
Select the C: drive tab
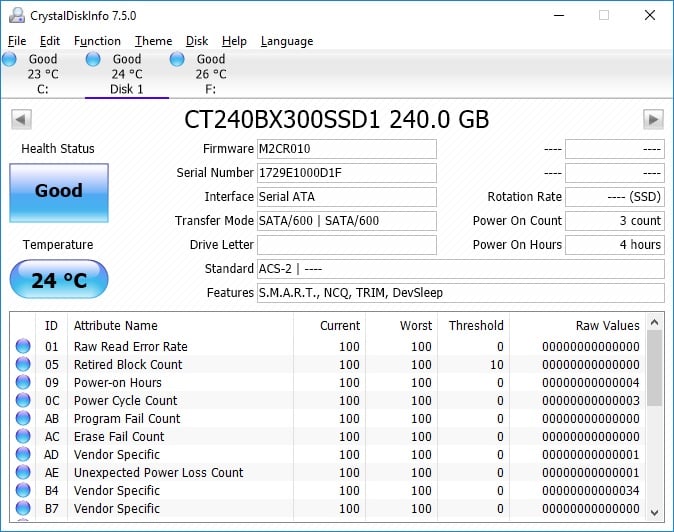[x=42, y=74]
